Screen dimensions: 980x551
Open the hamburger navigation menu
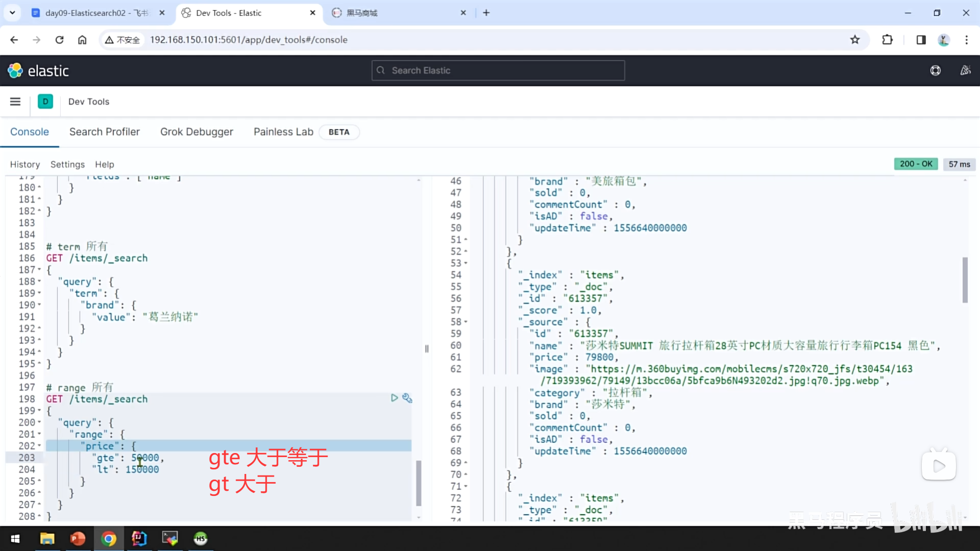click(x=15, y=102)
